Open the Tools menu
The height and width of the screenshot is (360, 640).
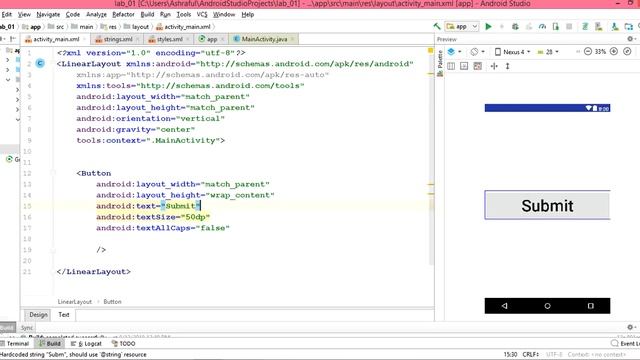(x=184, y=14)
